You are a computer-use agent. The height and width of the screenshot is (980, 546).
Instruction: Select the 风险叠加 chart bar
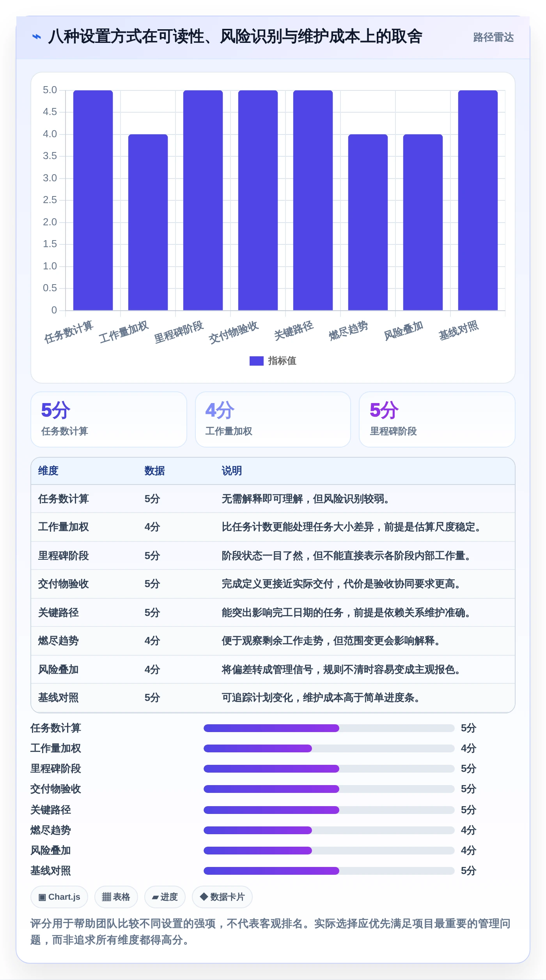click(x=423, y=222)
